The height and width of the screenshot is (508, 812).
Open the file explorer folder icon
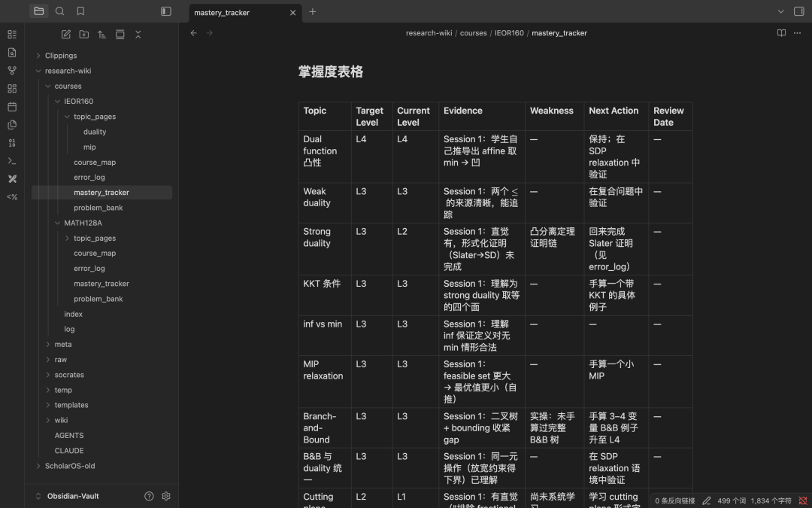[39, 11]
